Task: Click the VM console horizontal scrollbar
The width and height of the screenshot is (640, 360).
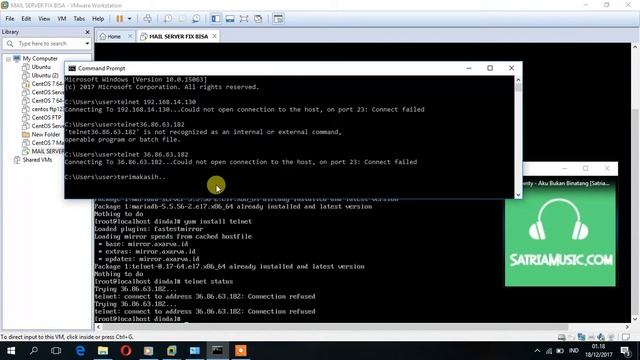Action: coord(334,327)
